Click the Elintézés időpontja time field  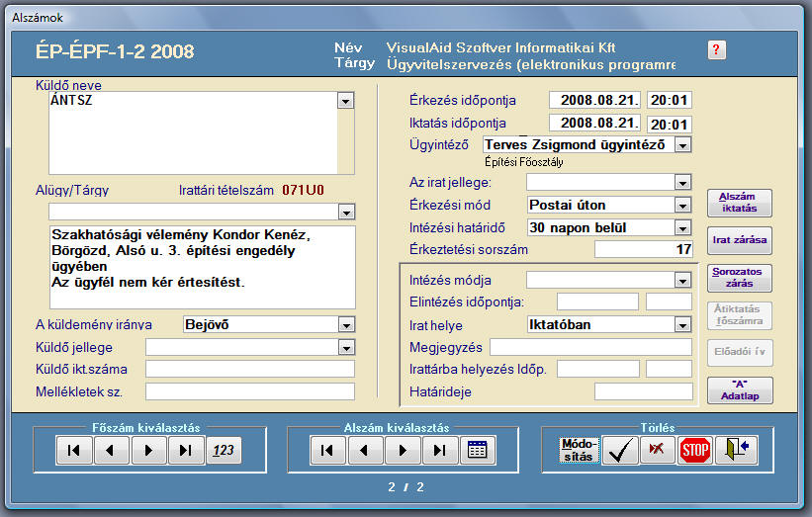click(x=669, y=302)
